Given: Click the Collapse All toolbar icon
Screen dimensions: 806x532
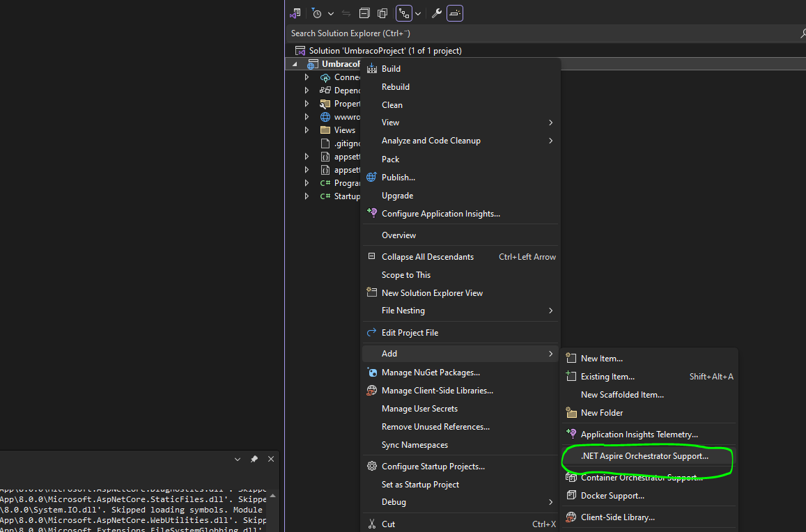Looking at the screenshot, I should point(364,13).
